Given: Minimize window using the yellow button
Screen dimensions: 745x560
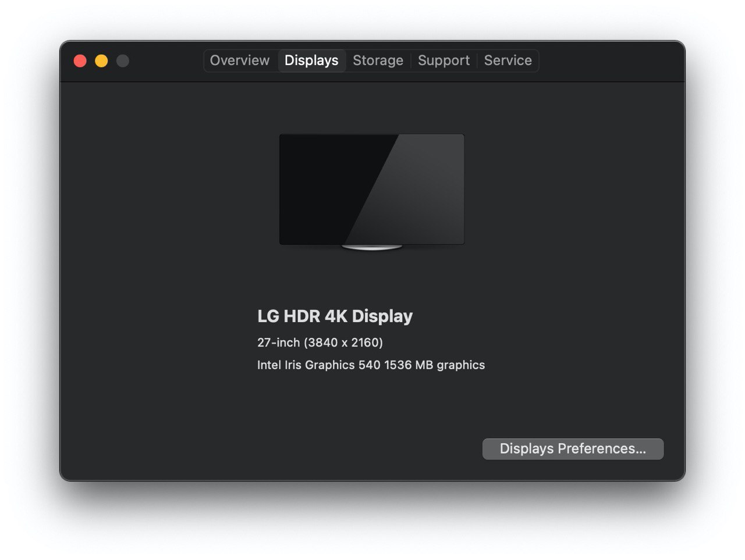Looking at the screenshot, I should point(101,61).
